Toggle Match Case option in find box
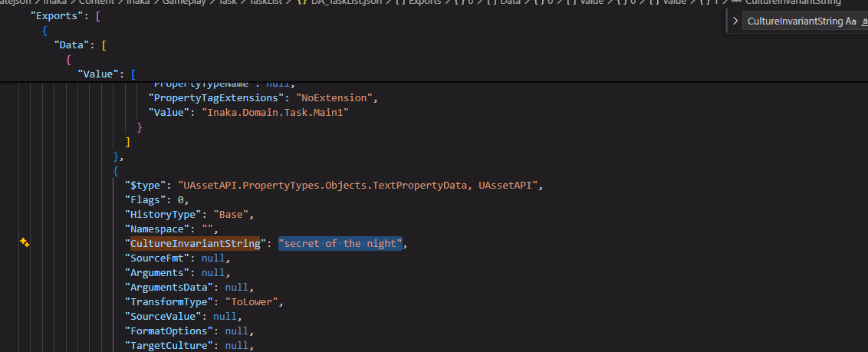Image resolution: width=868 pixels, height=352 pixels. [850, 21]
